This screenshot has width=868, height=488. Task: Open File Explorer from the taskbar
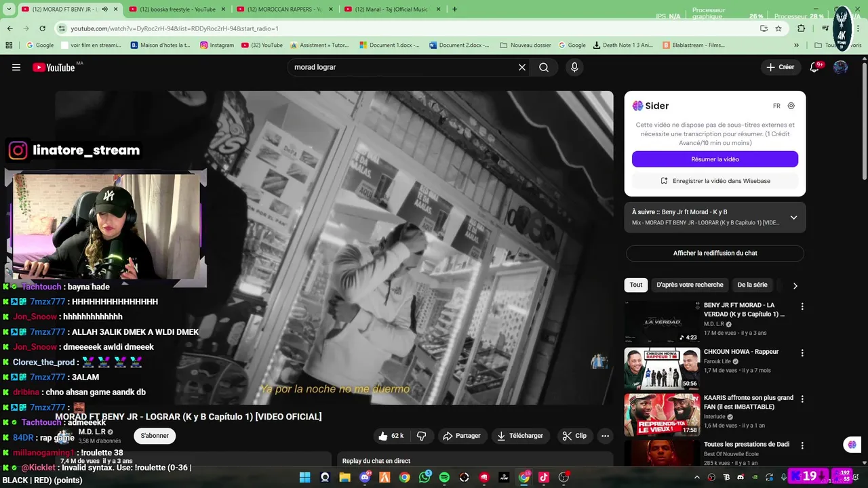[x=344, y=477]
